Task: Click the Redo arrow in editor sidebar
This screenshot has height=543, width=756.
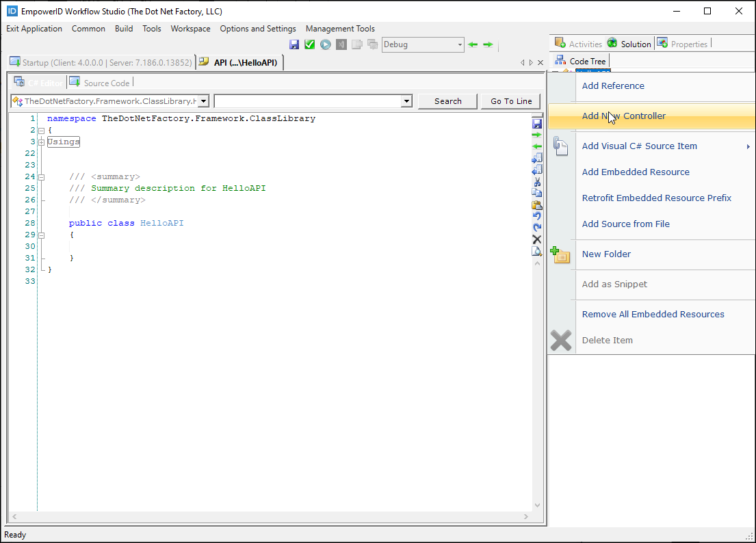Action: (537, 228)
